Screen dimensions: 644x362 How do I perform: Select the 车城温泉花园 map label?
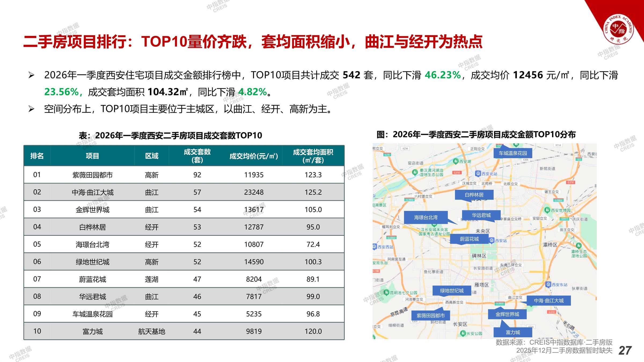click(x=513, y=153)
